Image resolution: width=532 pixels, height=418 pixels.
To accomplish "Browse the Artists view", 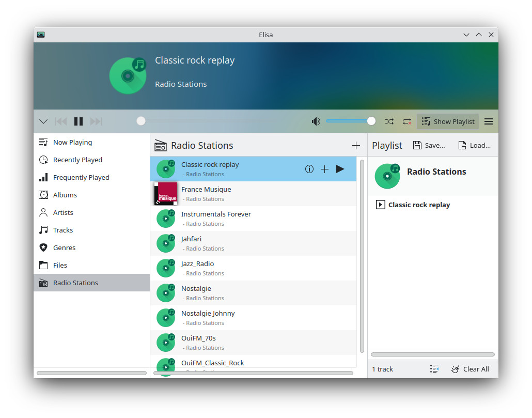I will (x=91, y=213).
